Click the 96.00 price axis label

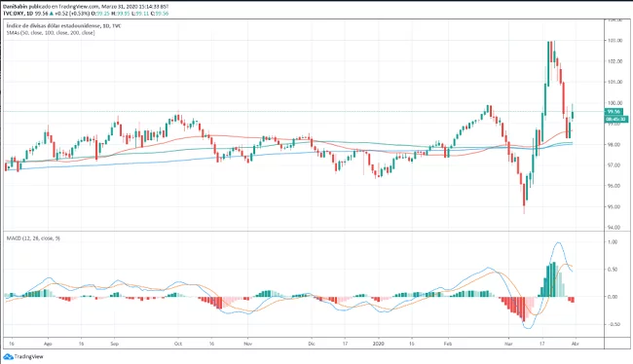(614, 186)
